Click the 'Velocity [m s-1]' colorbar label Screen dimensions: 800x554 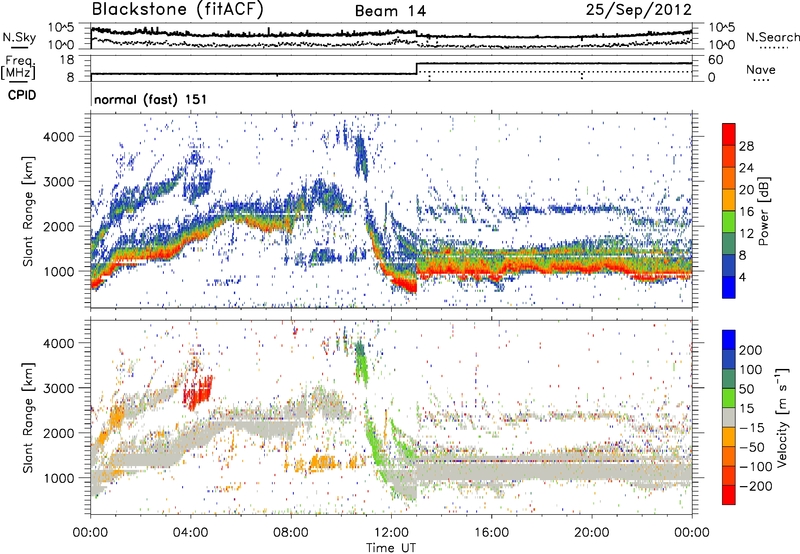pyautogui.click(x=782, y=417)
